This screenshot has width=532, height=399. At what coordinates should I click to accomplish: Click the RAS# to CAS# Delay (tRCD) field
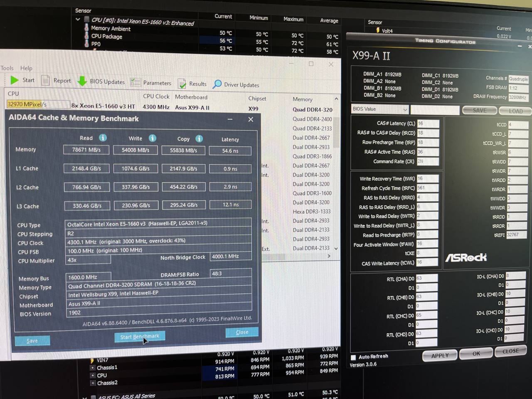(428, 133)
